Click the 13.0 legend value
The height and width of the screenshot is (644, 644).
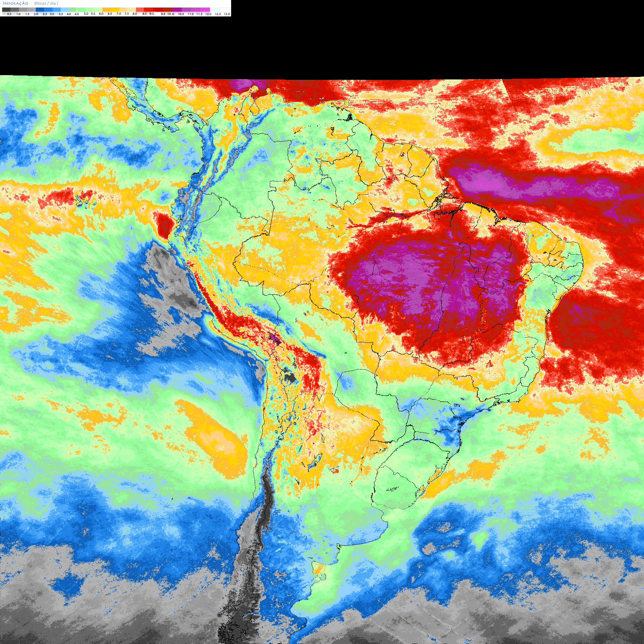[x=227, y=14]
